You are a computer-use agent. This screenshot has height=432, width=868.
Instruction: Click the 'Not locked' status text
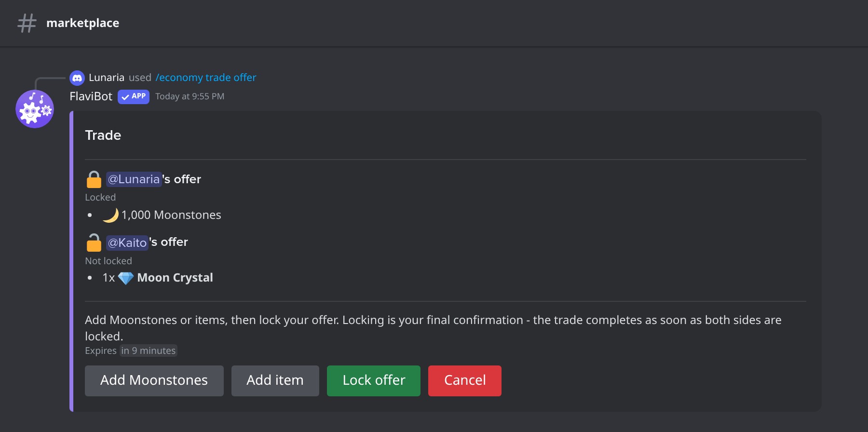point(108,261)
